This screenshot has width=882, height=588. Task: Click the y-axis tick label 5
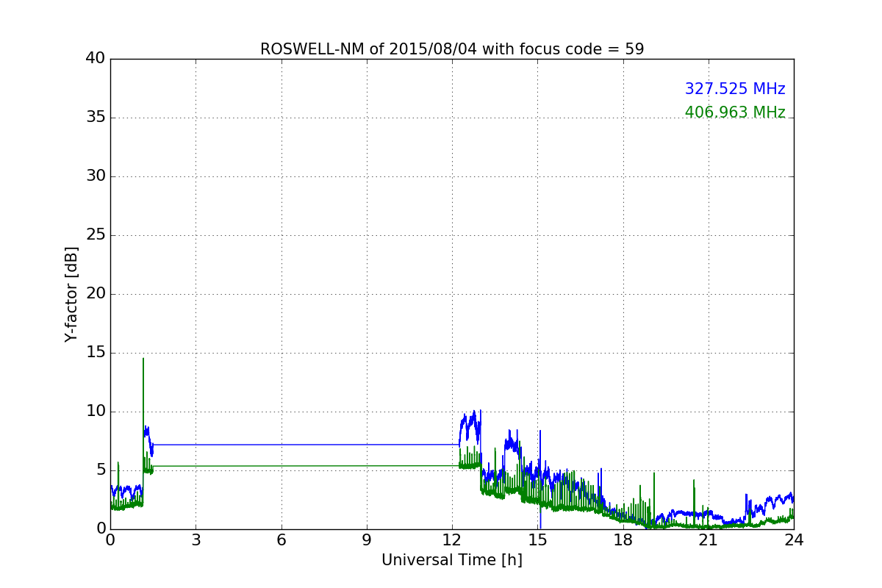click(x=100, y=470)
